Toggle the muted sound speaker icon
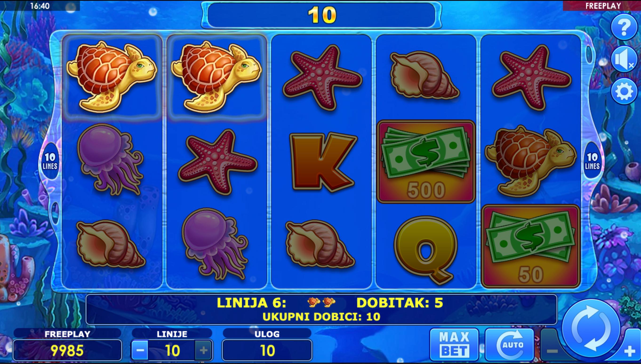 tap(624, 59)
